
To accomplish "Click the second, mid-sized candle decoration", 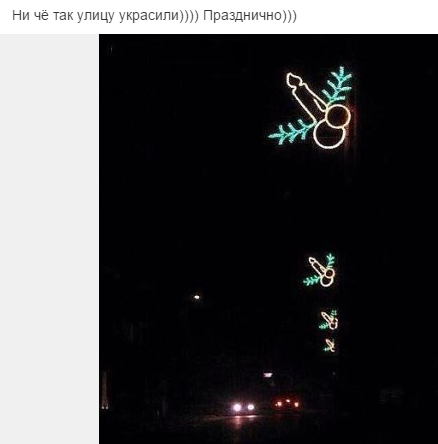I will click(x=319, y=270).
